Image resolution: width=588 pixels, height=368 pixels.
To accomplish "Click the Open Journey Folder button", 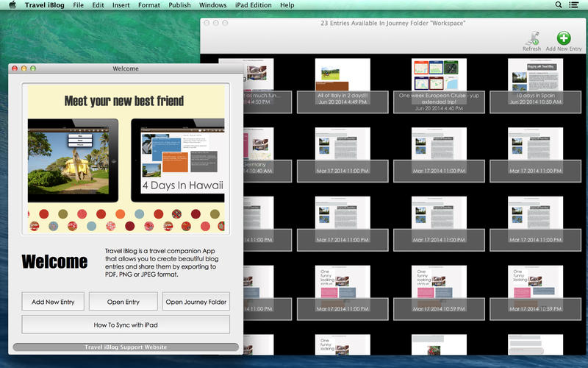I will [196, 302].
